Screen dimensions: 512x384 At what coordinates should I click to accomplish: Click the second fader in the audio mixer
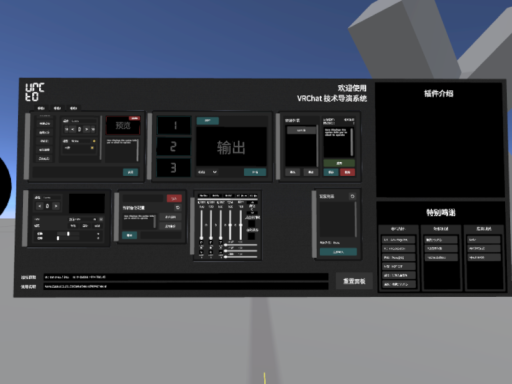(x=211, y=225)
